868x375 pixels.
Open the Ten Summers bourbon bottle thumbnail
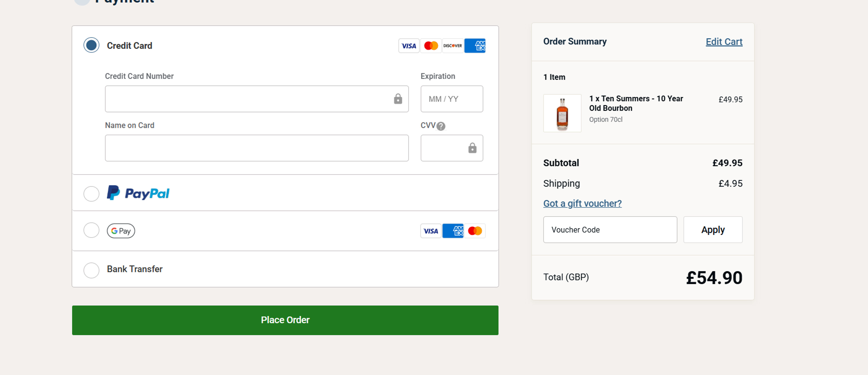[x=562, y=113]
